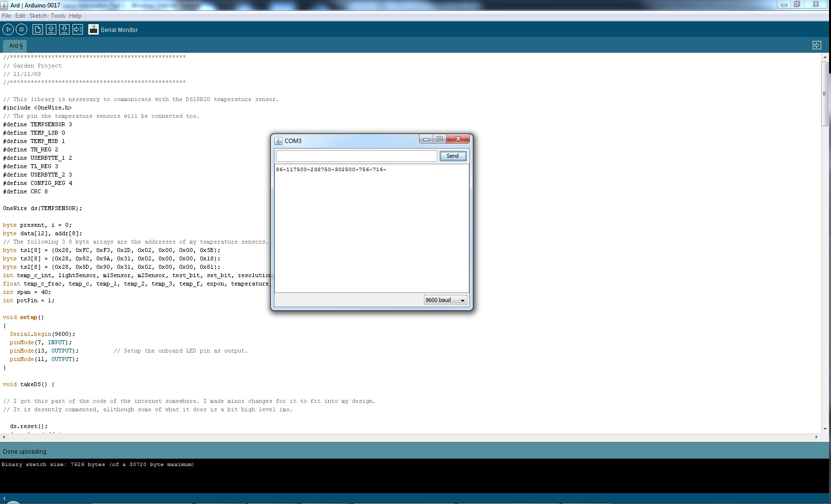Minimize the COM3 serial monitor window
This screenshot has height=504, width=831.
[426, 139]
